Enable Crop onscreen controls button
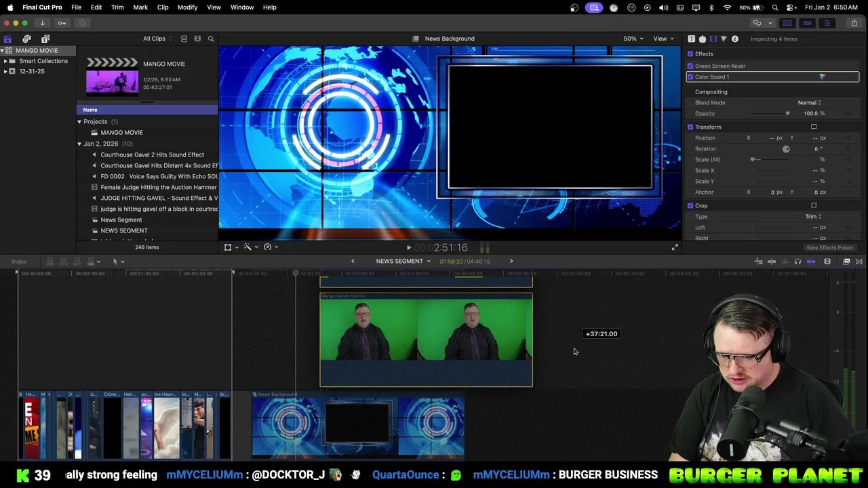868x488 pixels. point(814,205)
